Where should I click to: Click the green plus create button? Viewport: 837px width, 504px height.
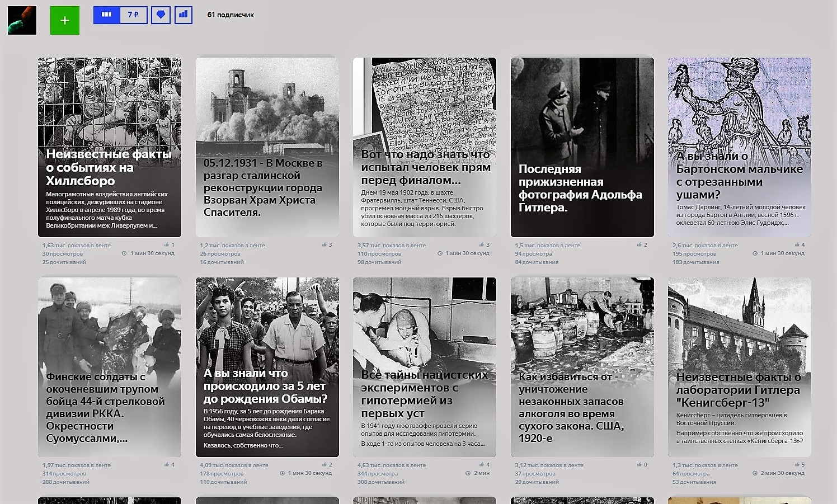[x=65, y=21]
